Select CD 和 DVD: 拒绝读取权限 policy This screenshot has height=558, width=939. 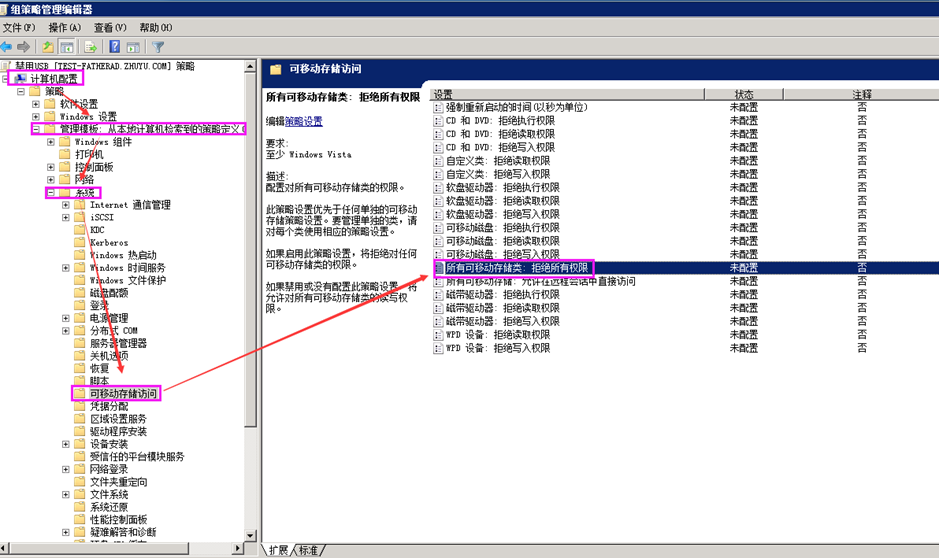click(500, 134)
